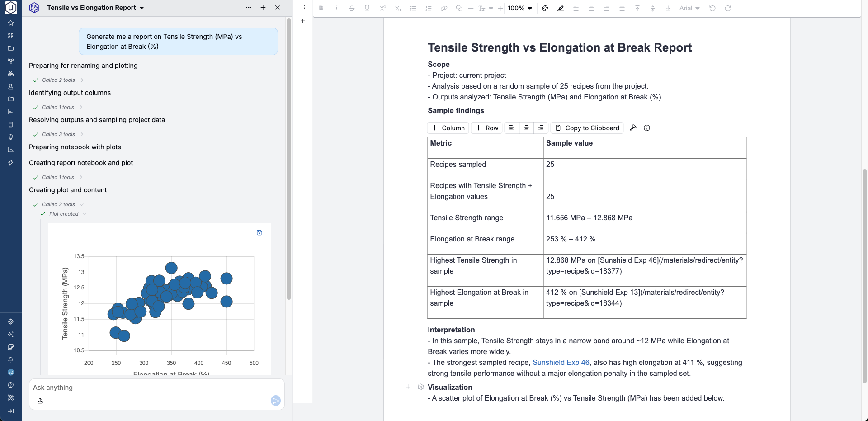Open the chat more options menu

(249, 8)
